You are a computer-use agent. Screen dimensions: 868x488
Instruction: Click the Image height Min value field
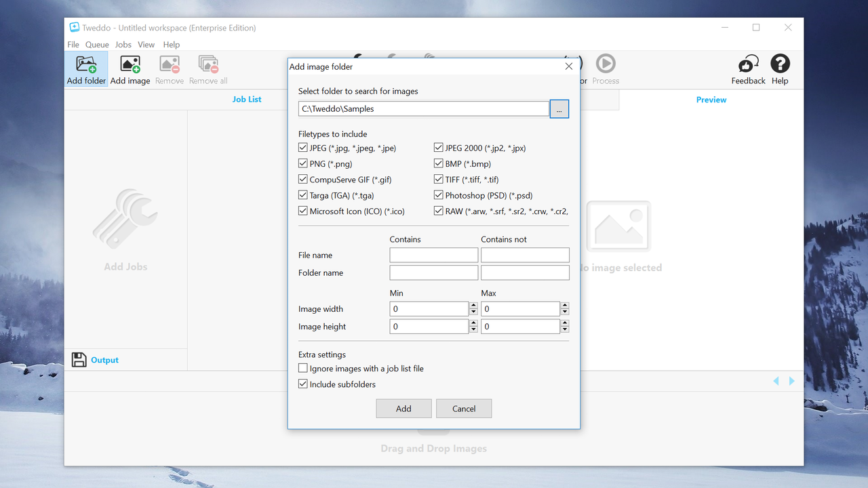(x=429, y=327)
